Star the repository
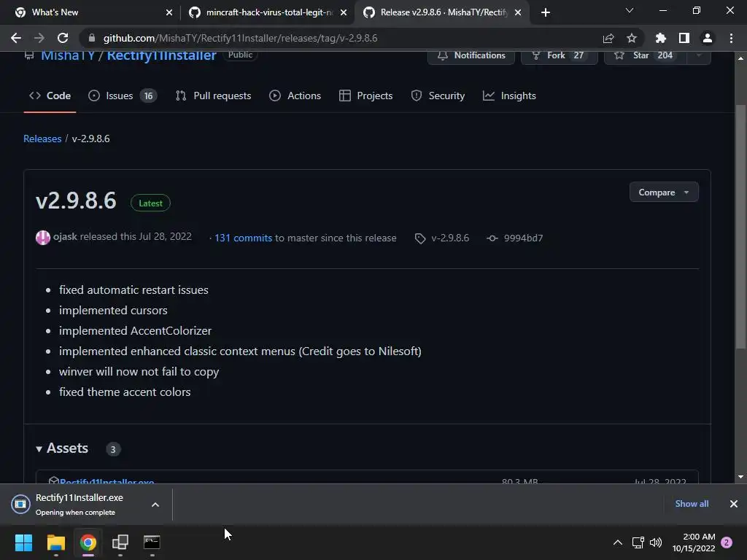 point(645,55)
